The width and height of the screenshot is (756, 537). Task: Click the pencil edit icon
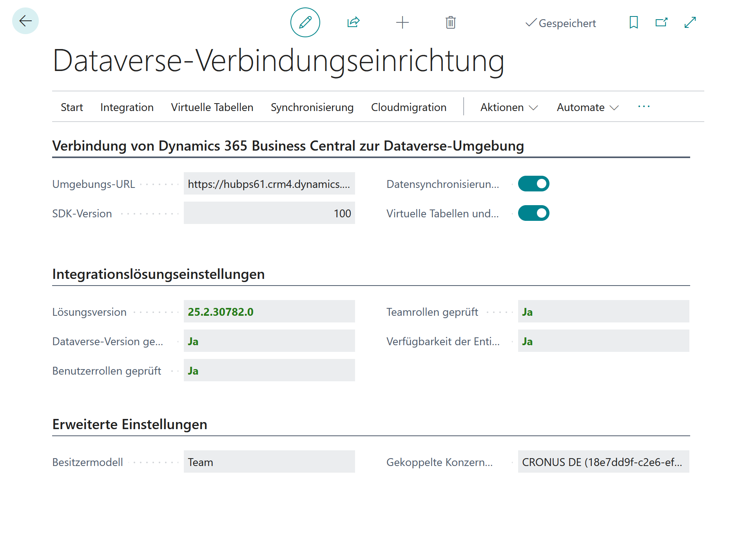(x=305, y=22)
